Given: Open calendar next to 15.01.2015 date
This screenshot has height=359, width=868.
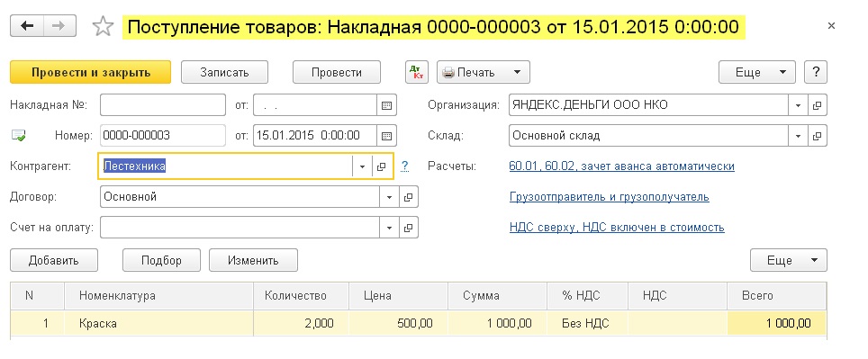Looking at the screenshot, I should [387, 136].
